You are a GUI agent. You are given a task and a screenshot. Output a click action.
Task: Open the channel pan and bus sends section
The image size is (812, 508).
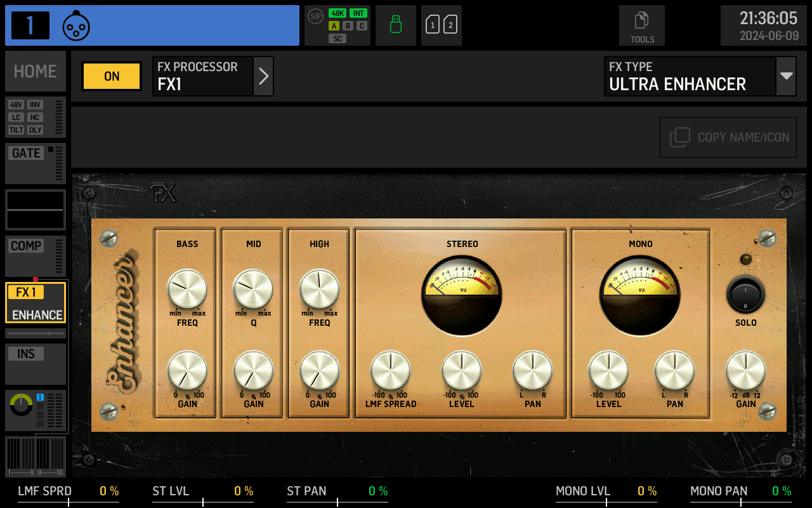pyautogui.click(x=36, y=411)
